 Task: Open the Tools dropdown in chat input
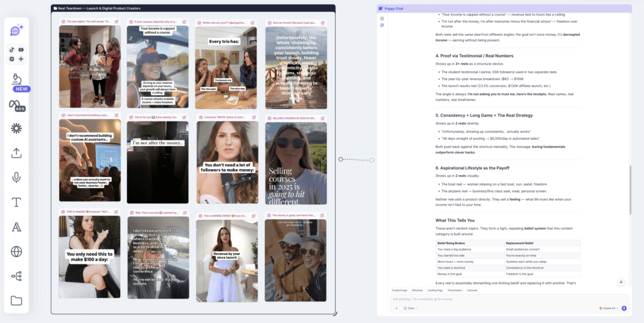(x=410, y=309)
